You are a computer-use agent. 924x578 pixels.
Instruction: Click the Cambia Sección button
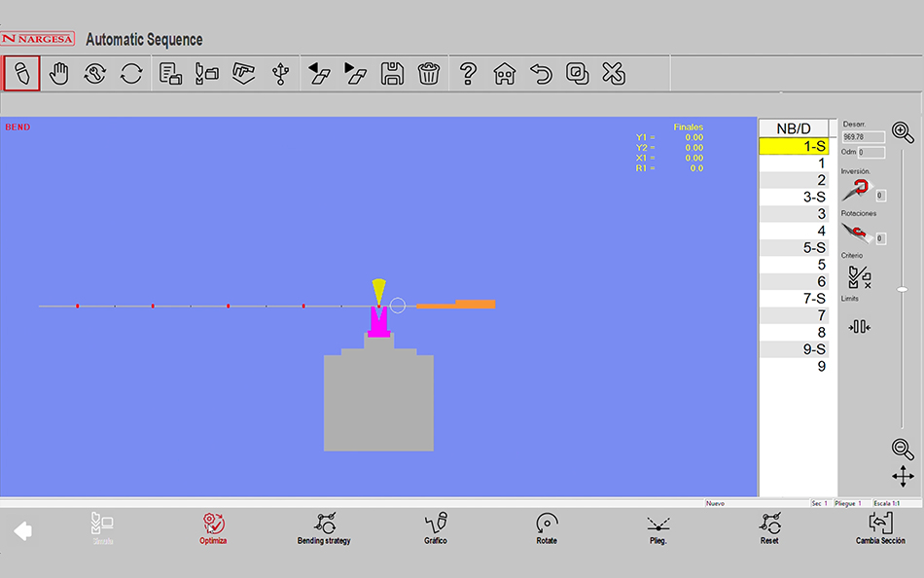pyautogui.click(x=880, y=528)
